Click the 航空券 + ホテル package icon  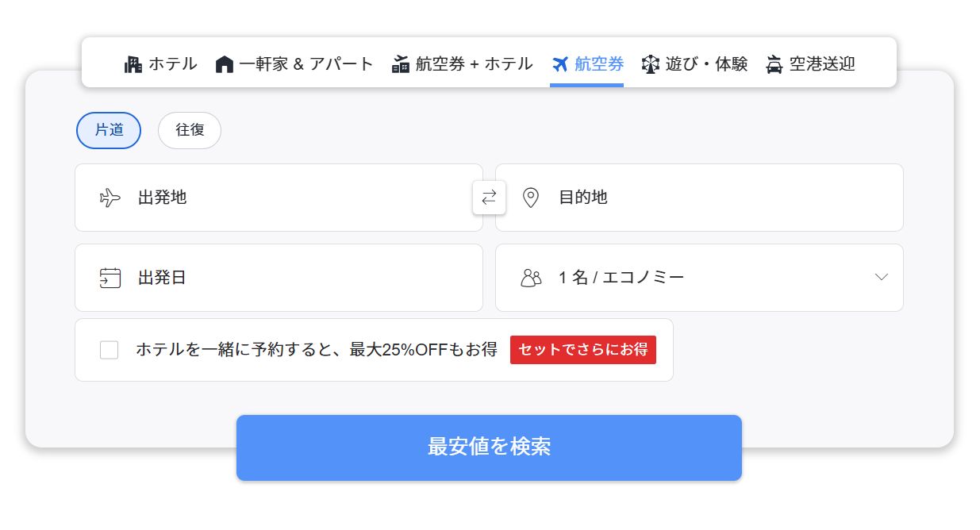[x=401, y=64]
